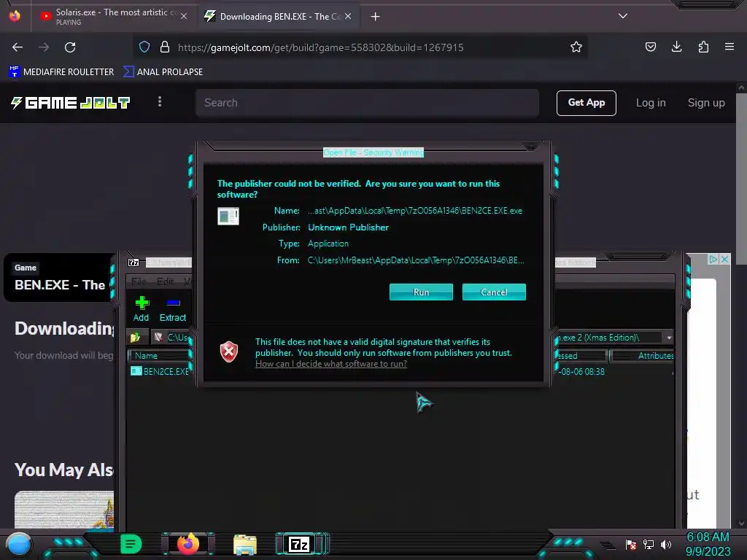Click the Firefox View icon
Image resolution: width=747 pixels, height=560 pixels.
point(15,16)
